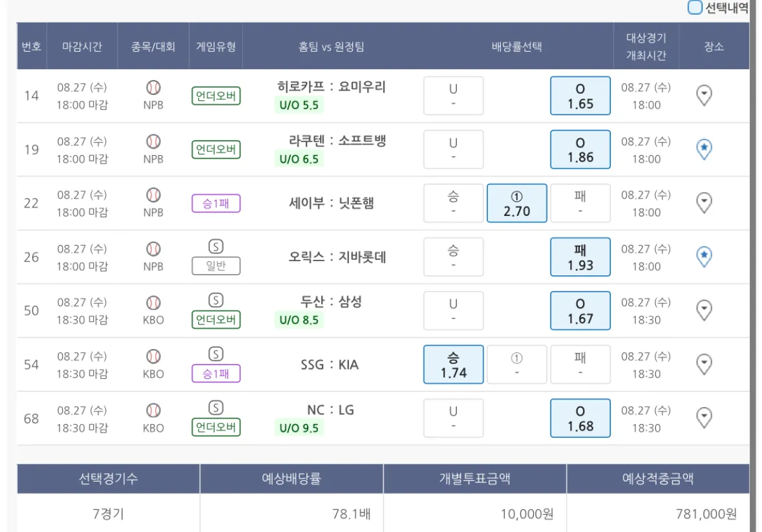Image resolution: width=762 pixels, height=532 pixels.
Task: Sort by 마감시간 column header
Action: 82,47
